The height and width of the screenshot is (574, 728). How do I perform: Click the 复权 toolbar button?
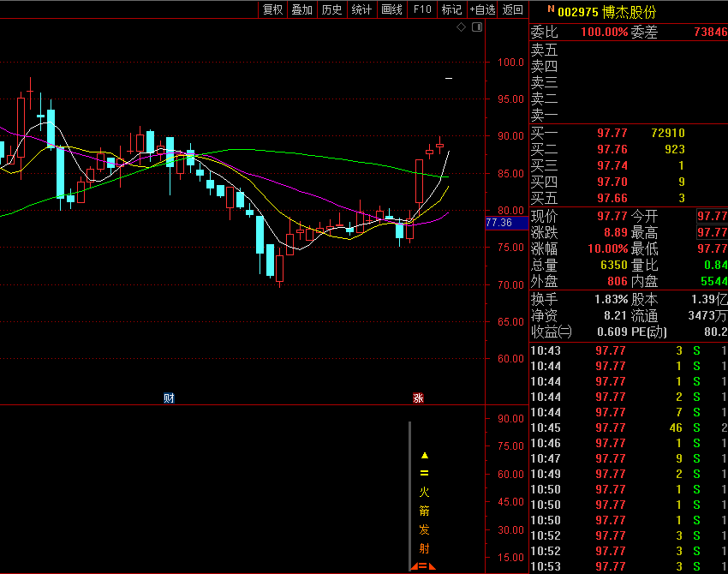[272, 9]
